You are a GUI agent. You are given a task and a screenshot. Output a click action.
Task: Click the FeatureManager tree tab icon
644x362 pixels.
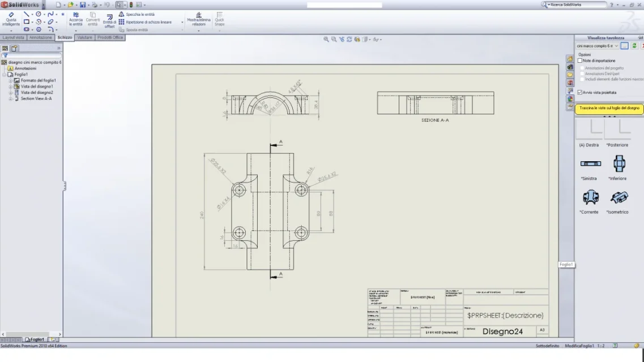pyautogui.click(x=5, y=48)
